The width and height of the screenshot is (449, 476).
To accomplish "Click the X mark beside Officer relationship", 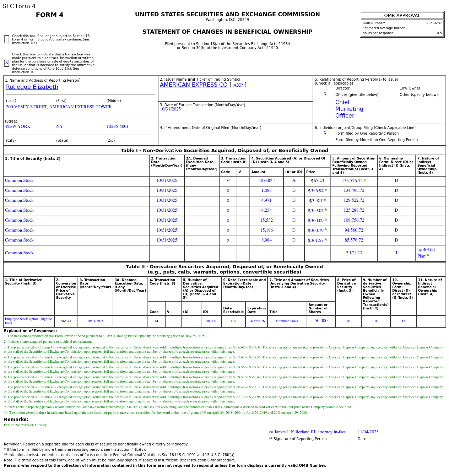I will (325, 94).
